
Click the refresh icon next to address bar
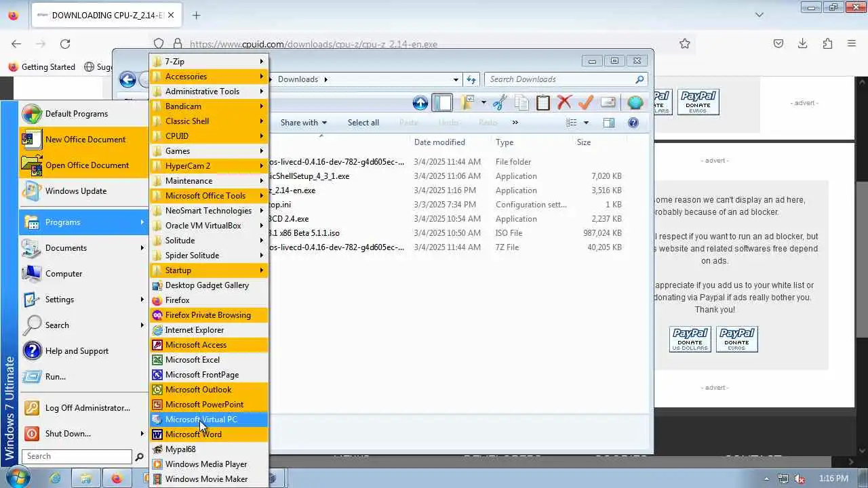[x=471, y=79]
